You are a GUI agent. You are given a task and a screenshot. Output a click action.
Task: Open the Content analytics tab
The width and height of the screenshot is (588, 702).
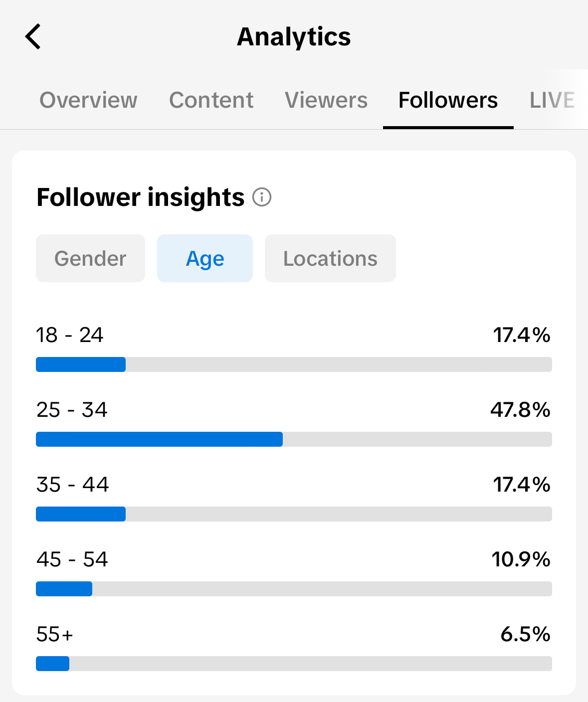(x=211, y=100)
